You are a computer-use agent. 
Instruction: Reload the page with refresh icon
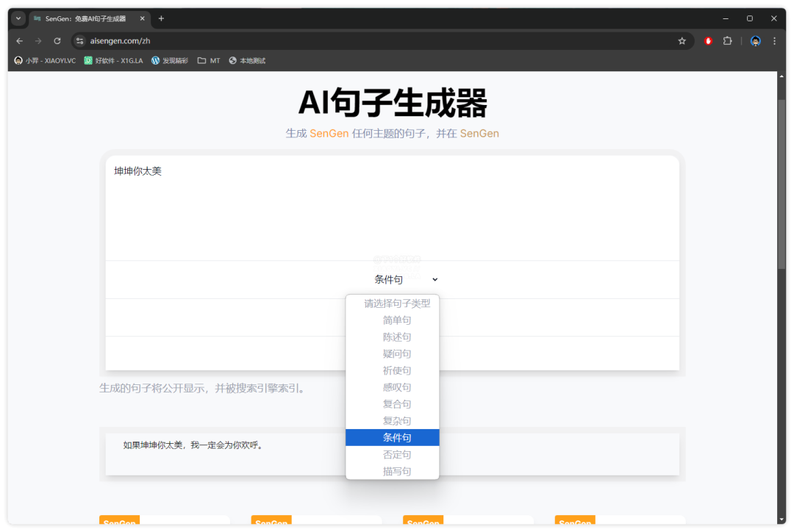click(x=57, y=41)
